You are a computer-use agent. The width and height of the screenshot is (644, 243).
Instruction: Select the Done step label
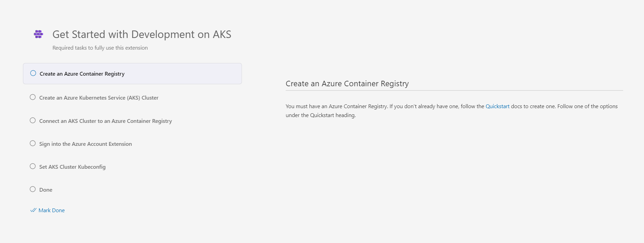click(46, 190)
